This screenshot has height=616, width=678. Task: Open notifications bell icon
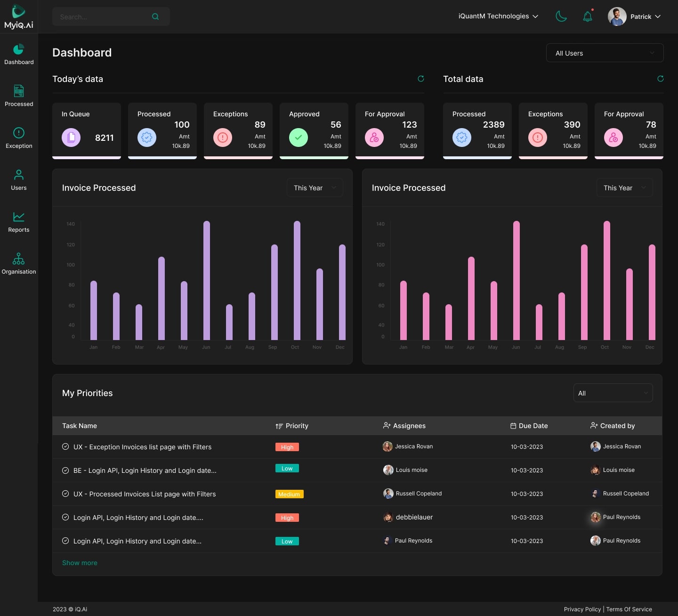click(588, 16)
